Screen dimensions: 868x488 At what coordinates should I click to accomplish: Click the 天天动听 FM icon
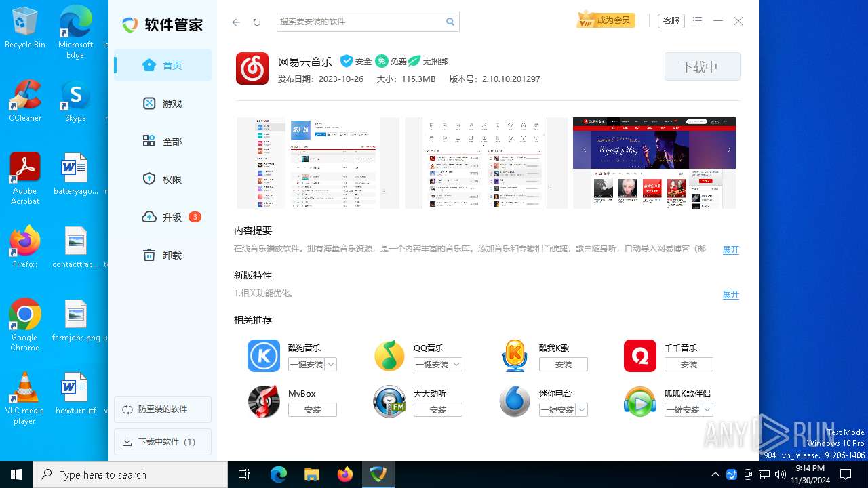[x=389, y=401]
